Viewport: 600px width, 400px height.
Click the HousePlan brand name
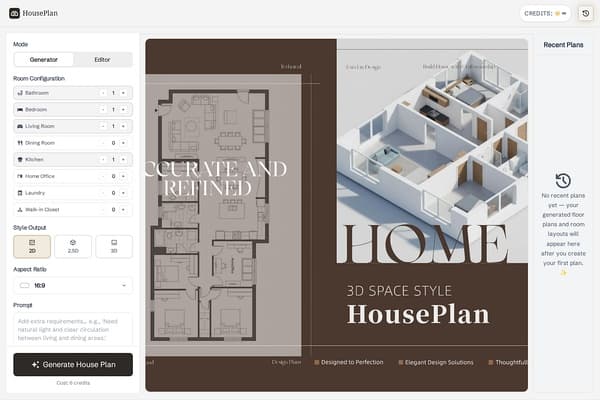pos(40,13)
